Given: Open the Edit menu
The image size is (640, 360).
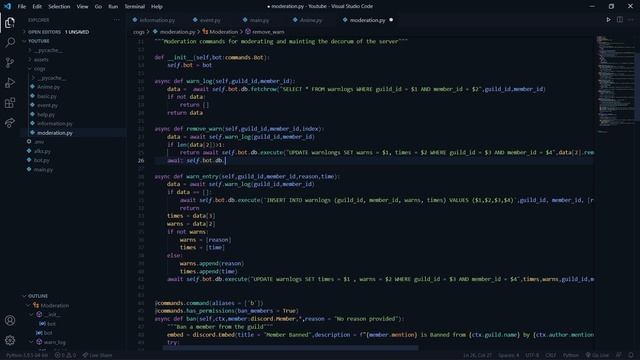Looking at the screenshot, I should click(x=37, y=7).
